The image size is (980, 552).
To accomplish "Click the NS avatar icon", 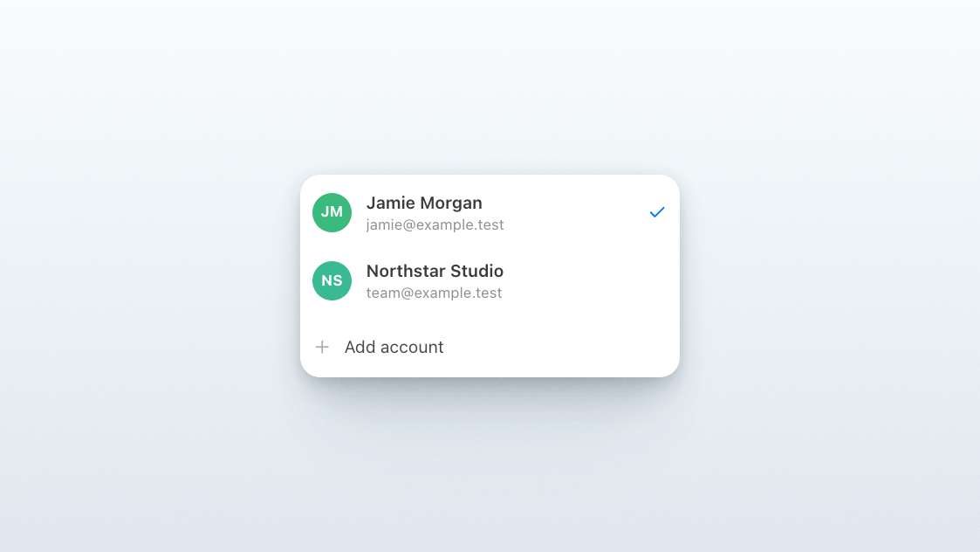I will click(332, 280).
